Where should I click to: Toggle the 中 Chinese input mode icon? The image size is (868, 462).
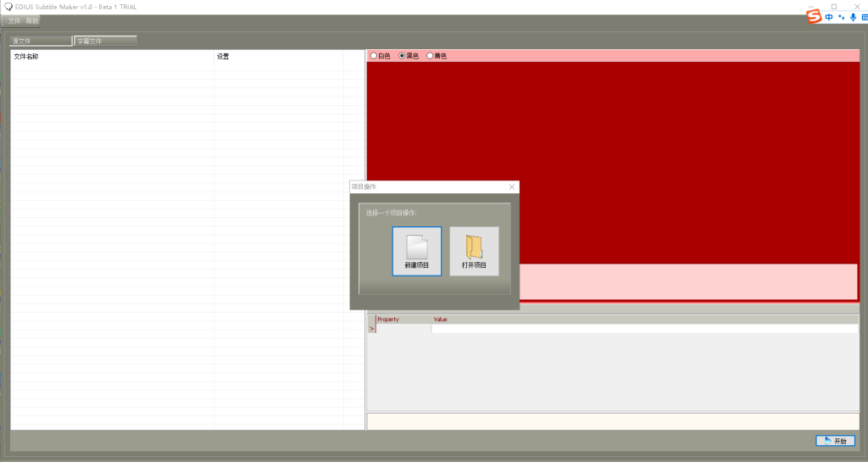click(x=829, y=17)
